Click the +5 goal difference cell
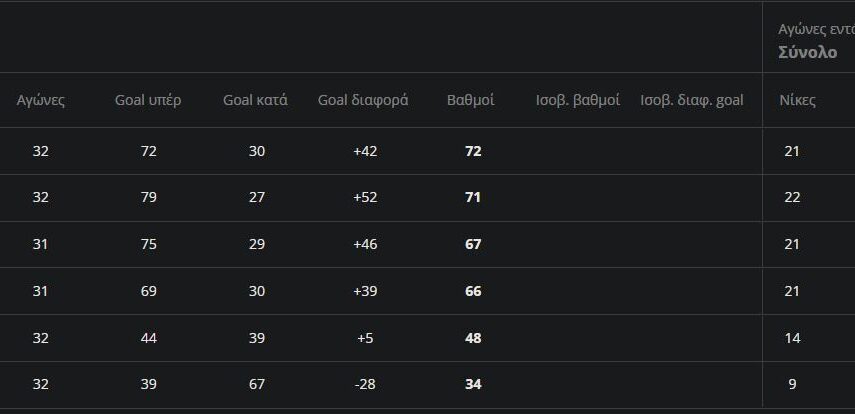Viewport: 855px width, 414px height. pos(364,338)
